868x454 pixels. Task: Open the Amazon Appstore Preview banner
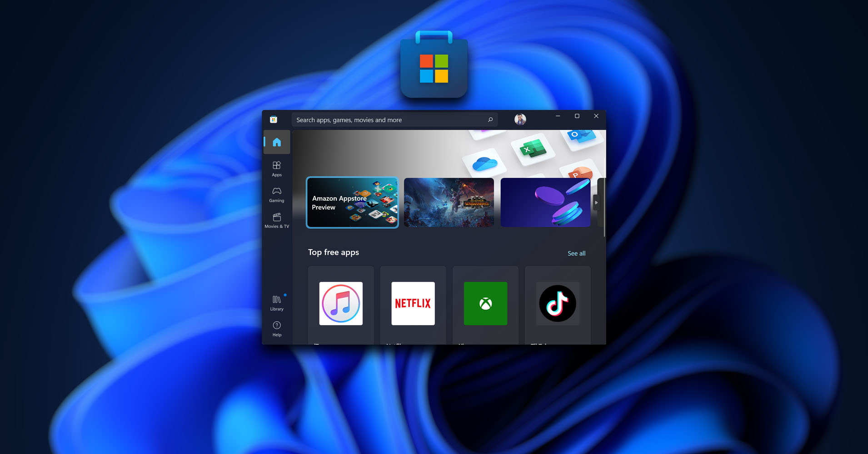coord(352,202)
